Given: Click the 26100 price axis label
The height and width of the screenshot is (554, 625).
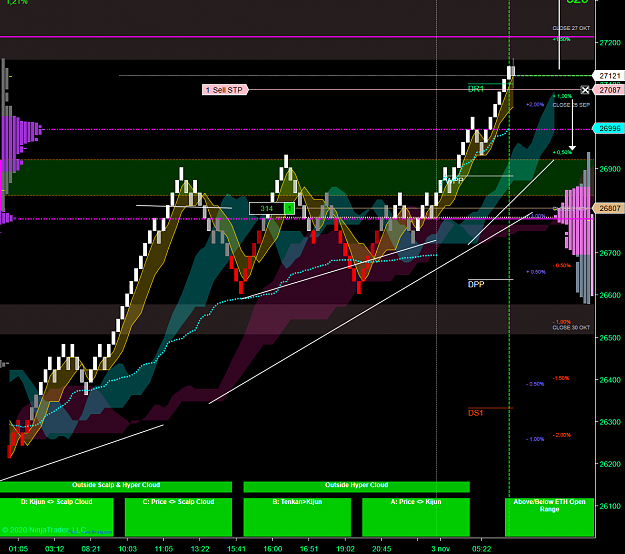Looking at the screenshot, I should [x=610, y=506].
